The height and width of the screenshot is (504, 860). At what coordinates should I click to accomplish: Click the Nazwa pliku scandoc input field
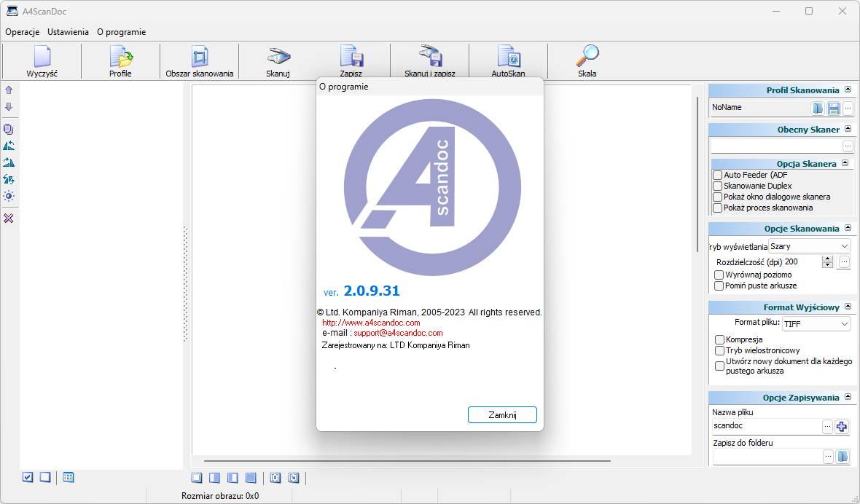[x=766, y=426]
